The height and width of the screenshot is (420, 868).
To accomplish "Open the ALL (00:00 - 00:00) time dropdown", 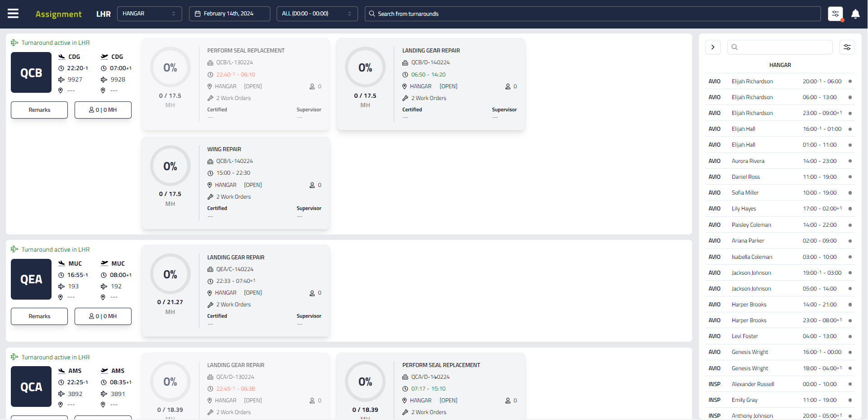I will (x=317, y=14).
